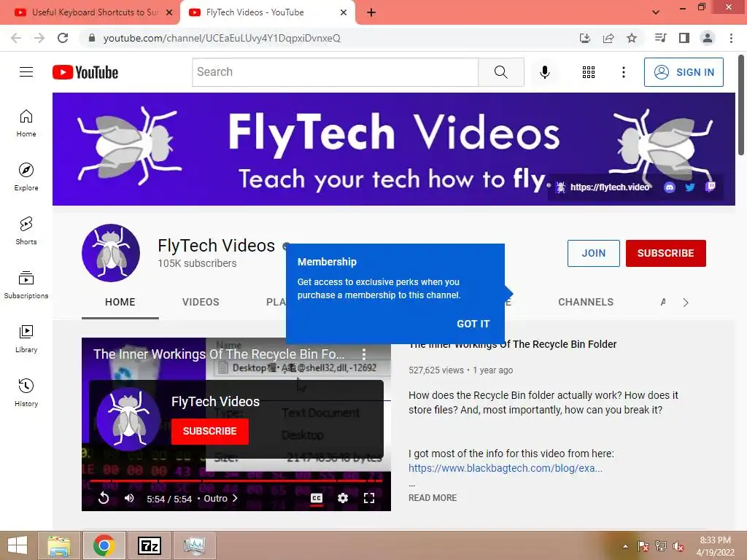Click the JOIN membership button
The width and height of the screenshot is (747, 560).
click(x=593, y=253)
